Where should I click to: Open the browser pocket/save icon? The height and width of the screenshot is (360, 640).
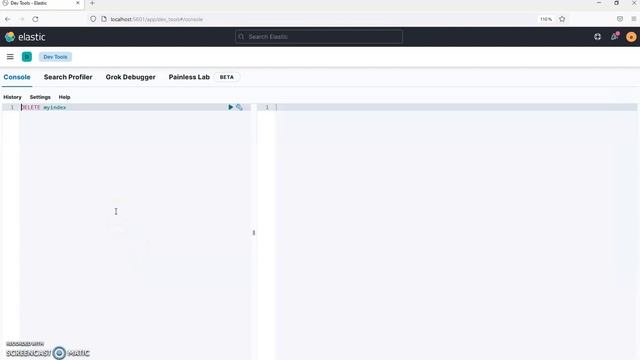coord(620,19)
